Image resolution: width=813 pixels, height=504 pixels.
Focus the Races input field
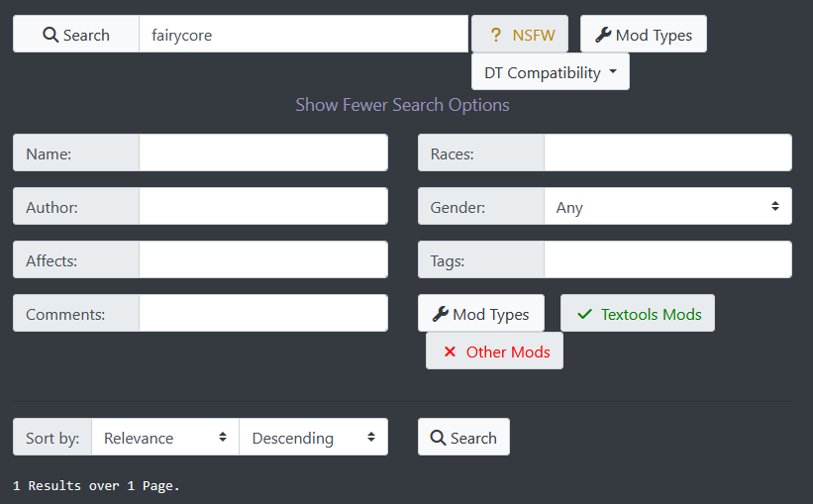(x=667, y=152)
